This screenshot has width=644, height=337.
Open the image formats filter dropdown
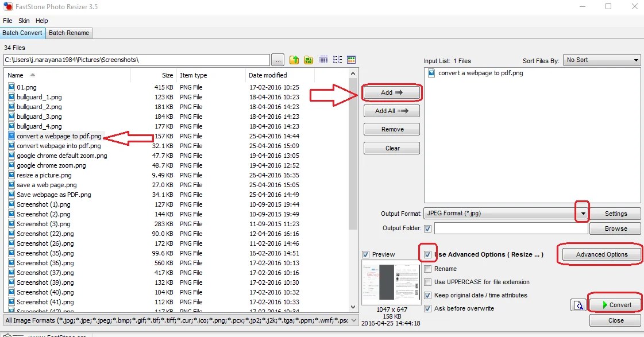pyautogui.click(x=353, y=320)
